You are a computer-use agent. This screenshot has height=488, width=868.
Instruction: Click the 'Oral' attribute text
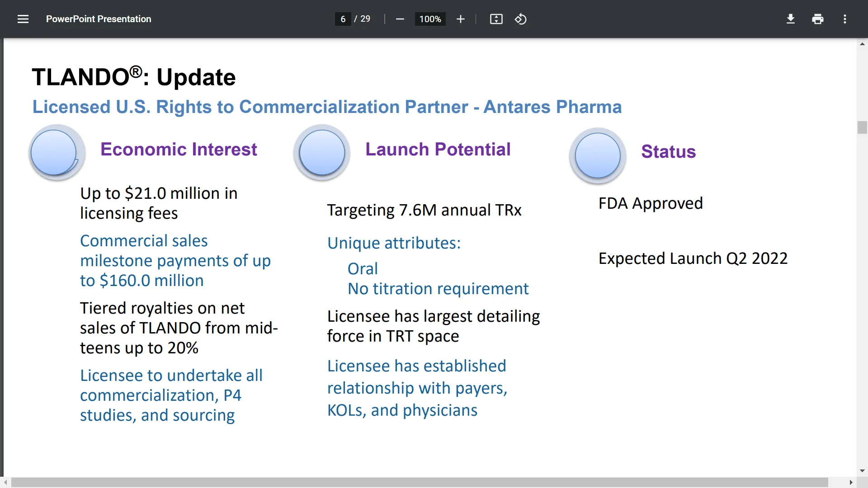(x=363, y=269)
